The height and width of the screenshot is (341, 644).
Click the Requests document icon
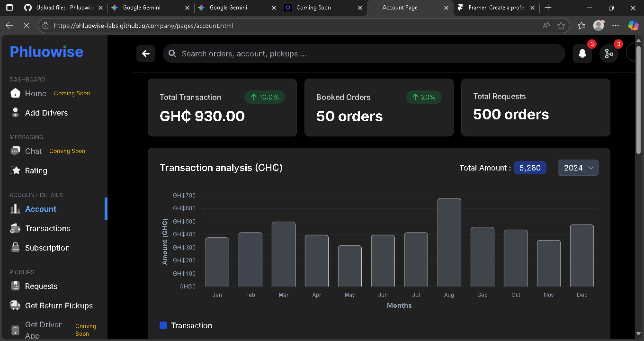(x=16, y=286)
